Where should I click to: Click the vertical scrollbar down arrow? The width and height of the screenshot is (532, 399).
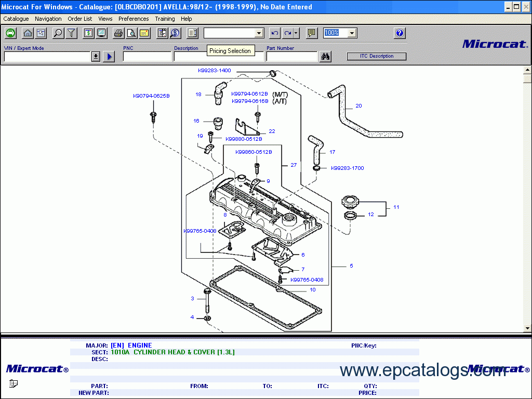(527, 328)
